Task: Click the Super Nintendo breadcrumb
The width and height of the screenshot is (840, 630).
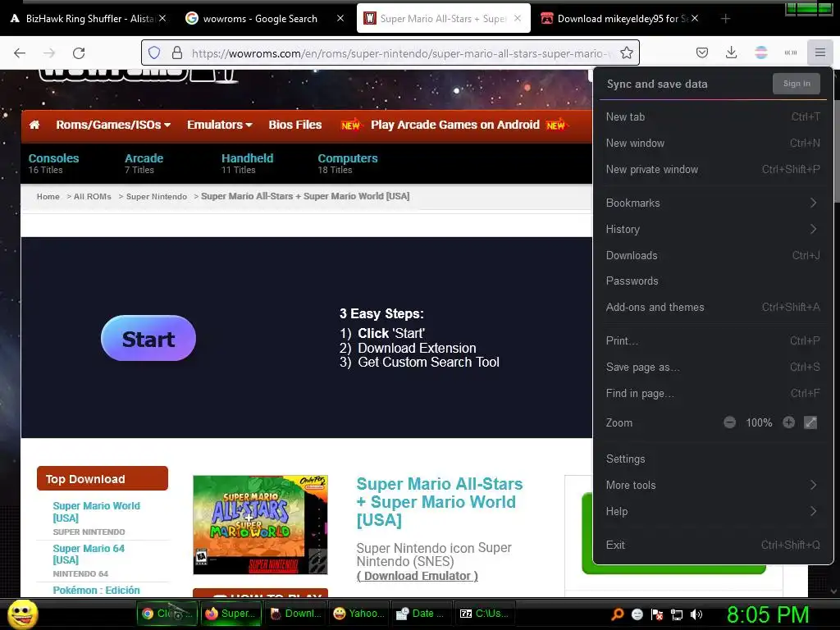Action: tap(157, 197)
